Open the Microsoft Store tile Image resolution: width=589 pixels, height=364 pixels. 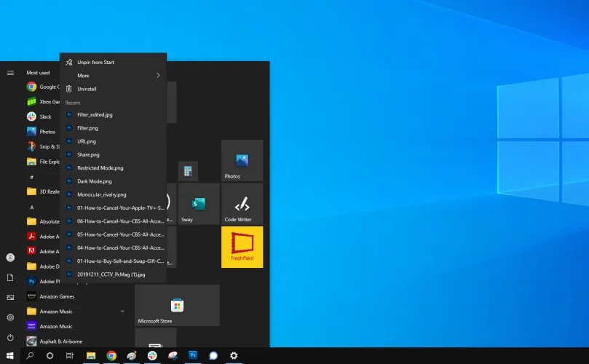[177, 305]
